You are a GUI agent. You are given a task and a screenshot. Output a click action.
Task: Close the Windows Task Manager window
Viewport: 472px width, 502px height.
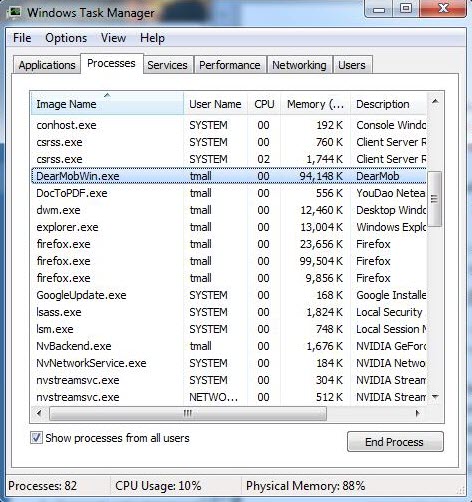pyautogui.click(x=443, y=9)
